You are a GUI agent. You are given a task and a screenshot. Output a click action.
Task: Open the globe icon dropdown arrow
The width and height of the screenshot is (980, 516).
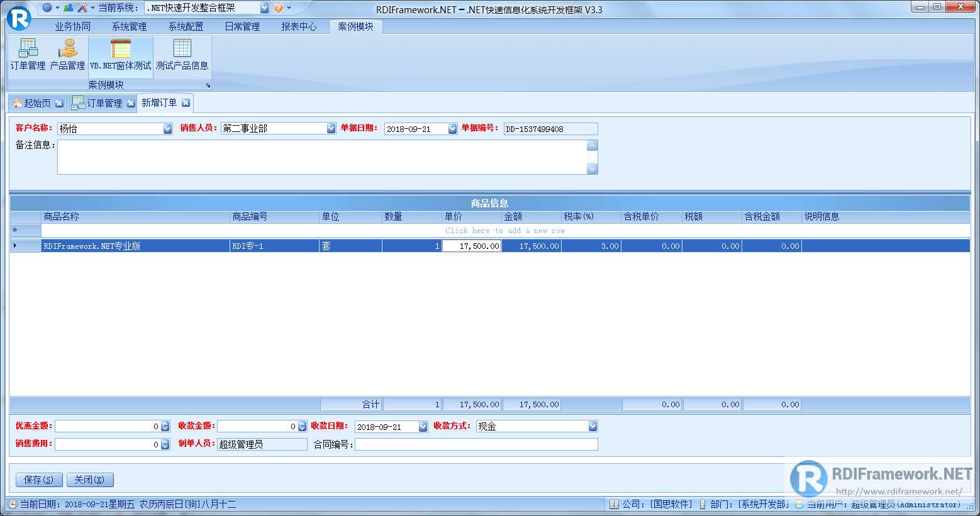pos(57,8)
